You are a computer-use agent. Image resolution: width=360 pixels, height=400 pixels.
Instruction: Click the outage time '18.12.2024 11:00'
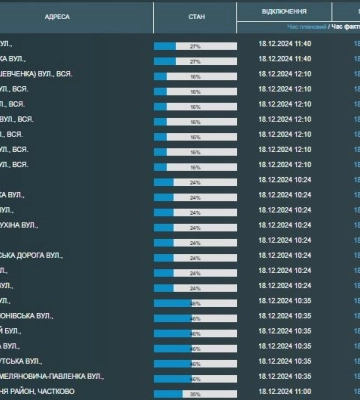[x=285, y=391]
